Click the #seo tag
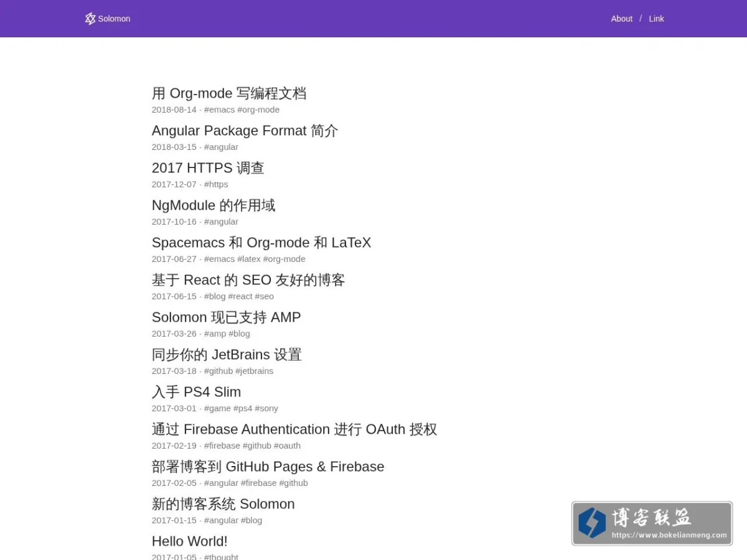The image size is (747, 560). [x=264, y=296]
